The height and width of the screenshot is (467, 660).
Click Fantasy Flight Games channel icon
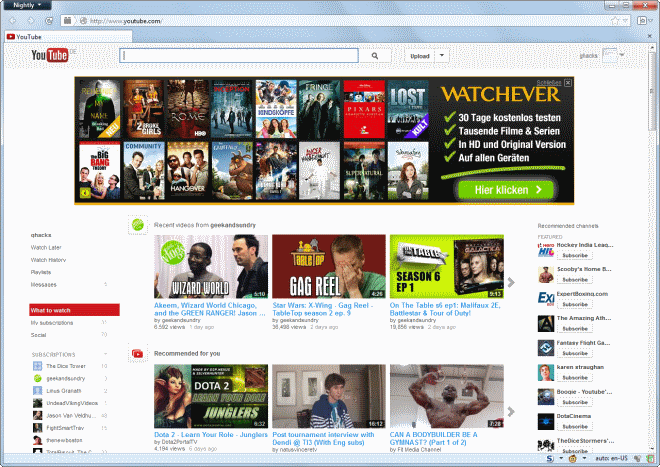[546, 348]
